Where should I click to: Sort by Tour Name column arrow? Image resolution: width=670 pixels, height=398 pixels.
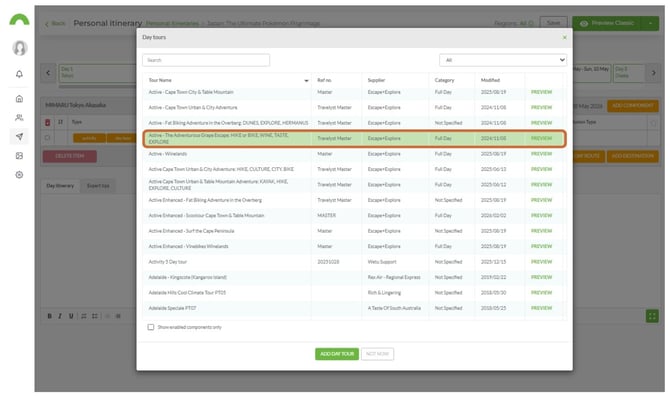coord(306,81)
